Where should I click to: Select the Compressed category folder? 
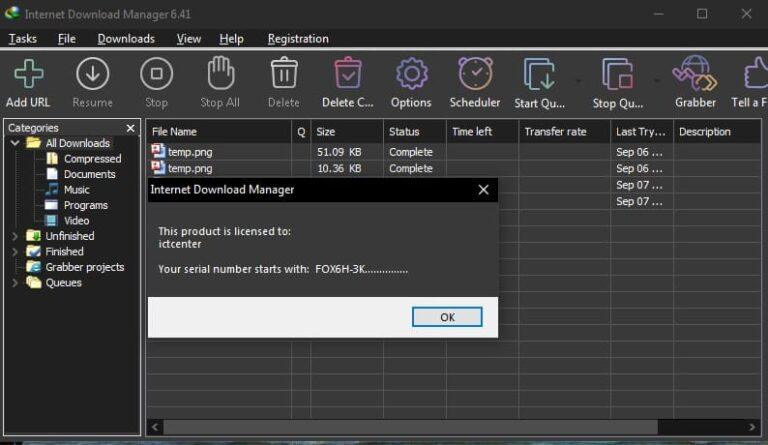pos(92,159)
